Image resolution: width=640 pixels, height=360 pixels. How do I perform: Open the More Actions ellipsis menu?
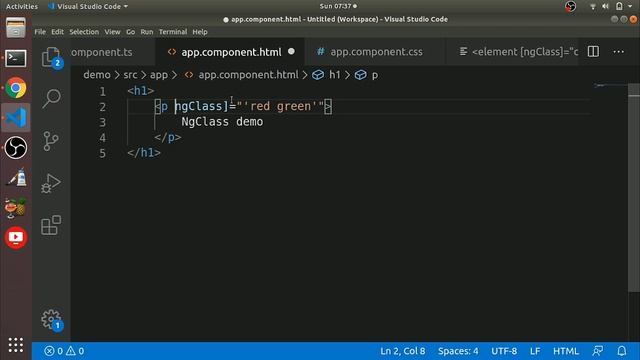(x=618, y=52)
